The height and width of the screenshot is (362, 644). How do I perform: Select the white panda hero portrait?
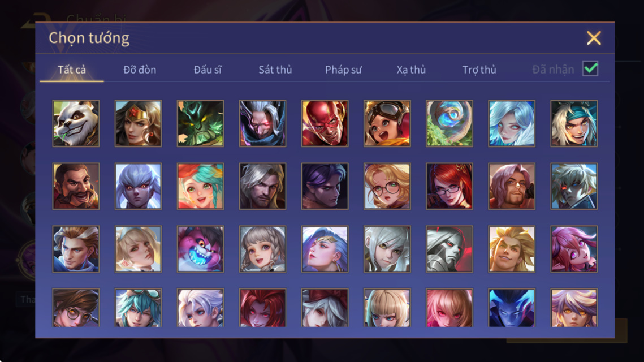[x=76, y=123]
